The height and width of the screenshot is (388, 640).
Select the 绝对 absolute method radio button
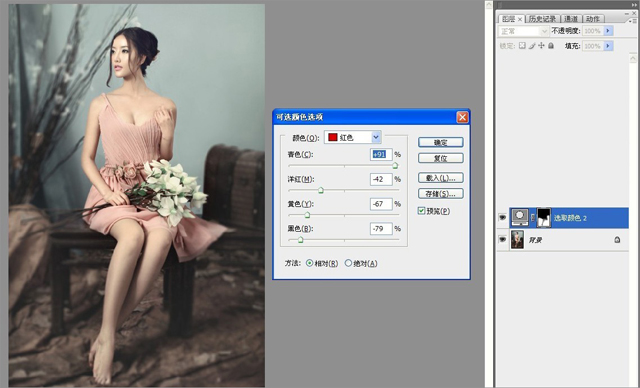click(x=348, y=263)
